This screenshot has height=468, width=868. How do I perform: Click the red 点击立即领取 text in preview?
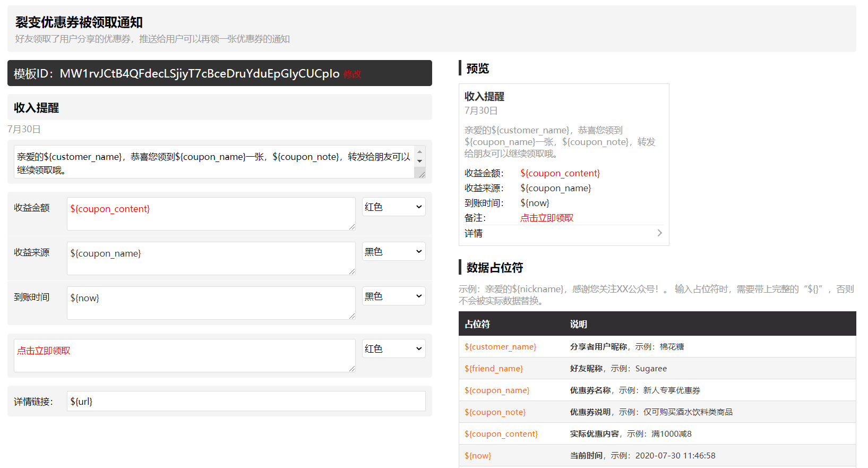pos(546,218)
